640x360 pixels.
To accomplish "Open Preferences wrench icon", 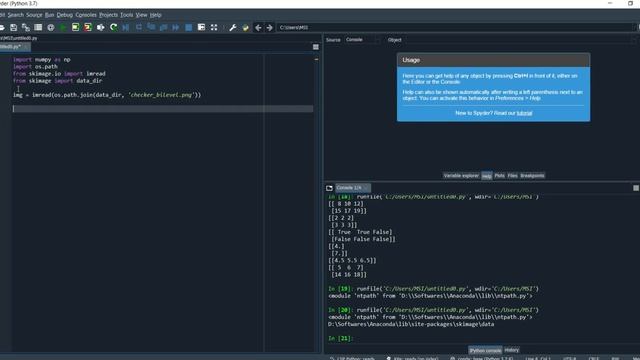I will (233, 27).
